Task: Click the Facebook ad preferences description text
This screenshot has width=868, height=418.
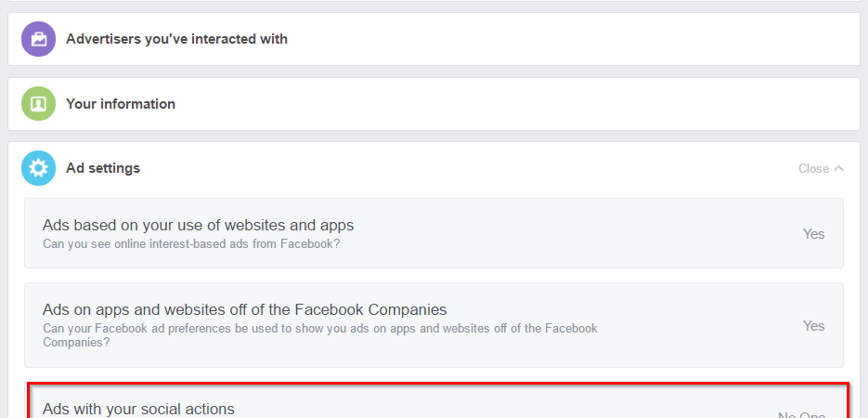Action: (319, 335)
